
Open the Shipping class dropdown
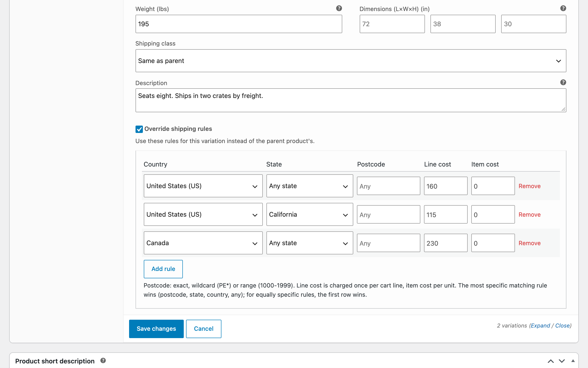(x=351, y=60)
